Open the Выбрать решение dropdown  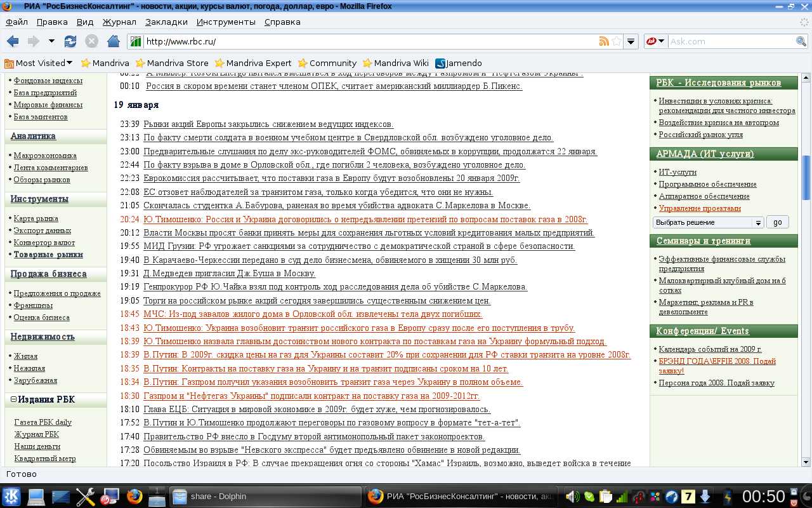(x=708, y=222)
